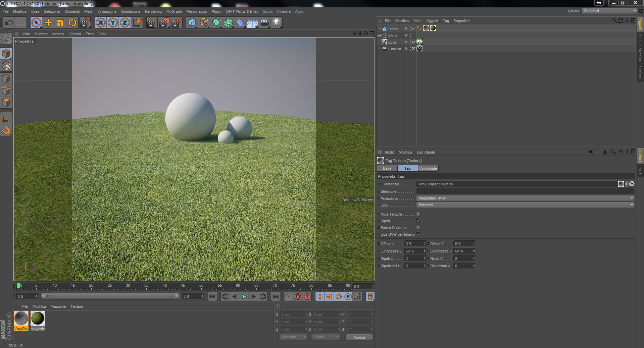This screenshot has height=348, width=644.
Task: Toggle X axis lock icon
Action: coord(100,23)
